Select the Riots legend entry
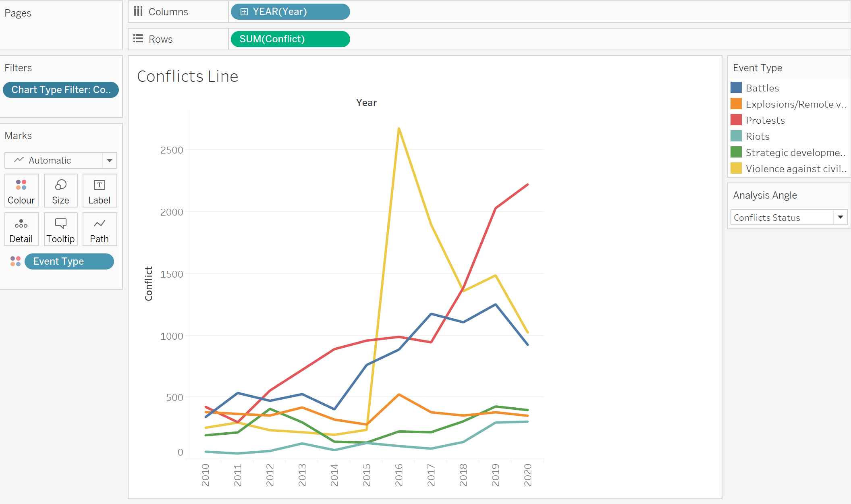This screenshot has height=504, width=851. click(757, 137)
